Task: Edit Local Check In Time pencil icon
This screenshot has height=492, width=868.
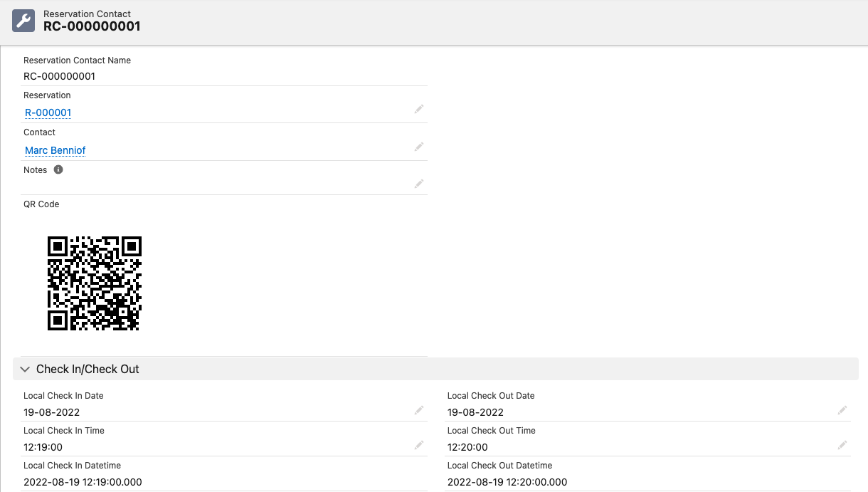Action: tap(419, 445)
